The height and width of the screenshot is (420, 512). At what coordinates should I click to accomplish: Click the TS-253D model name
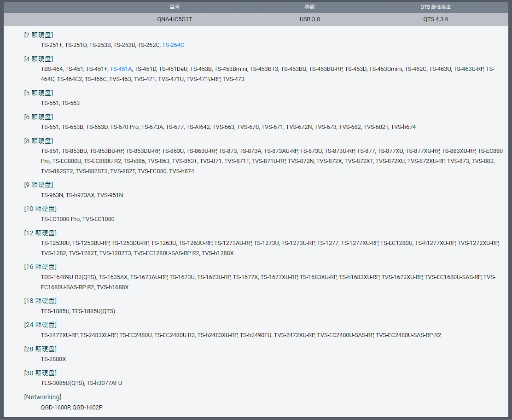[124, 45]
